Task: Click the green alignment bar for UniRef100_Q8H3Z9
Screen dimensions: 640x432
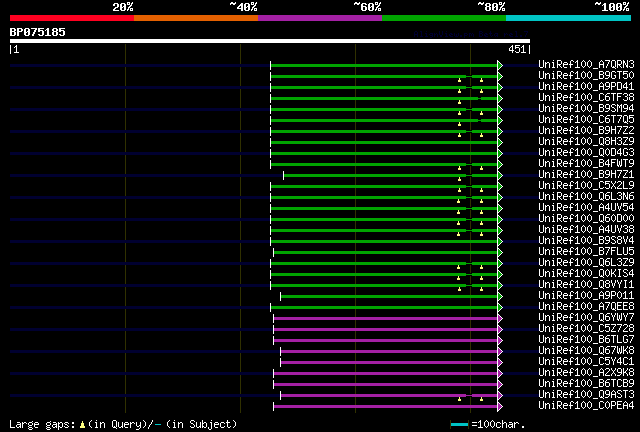Action: point(384,143)
